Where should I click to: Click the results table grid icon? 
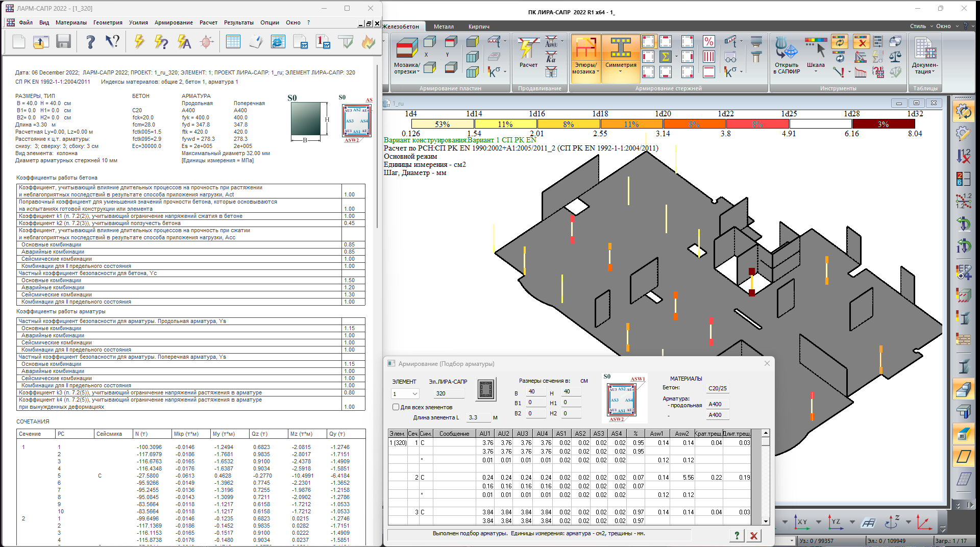coord(233,42)
